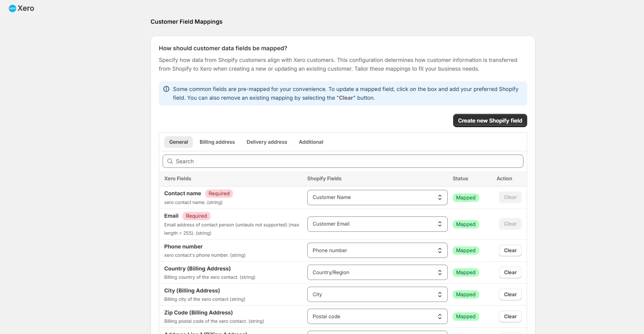Screen dimensions: 644x334
Task: Open the Billing address tab
Action: [217, 142]
